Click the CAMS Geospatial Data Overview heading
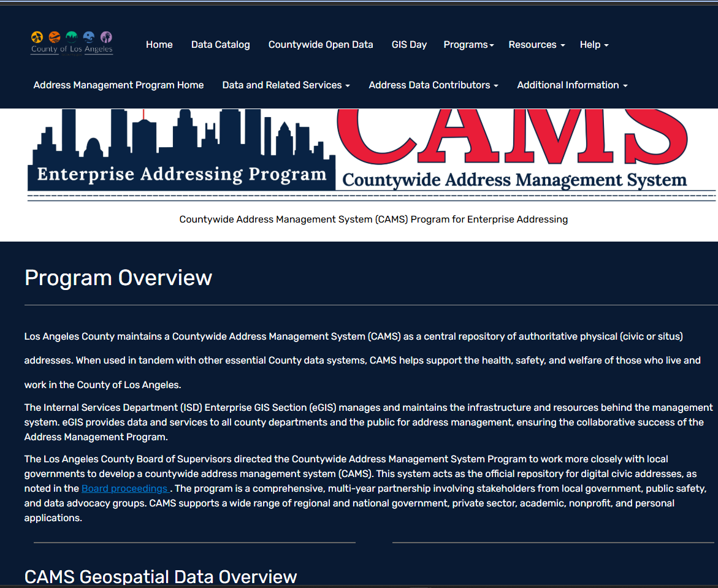 [x=161, y=576]
